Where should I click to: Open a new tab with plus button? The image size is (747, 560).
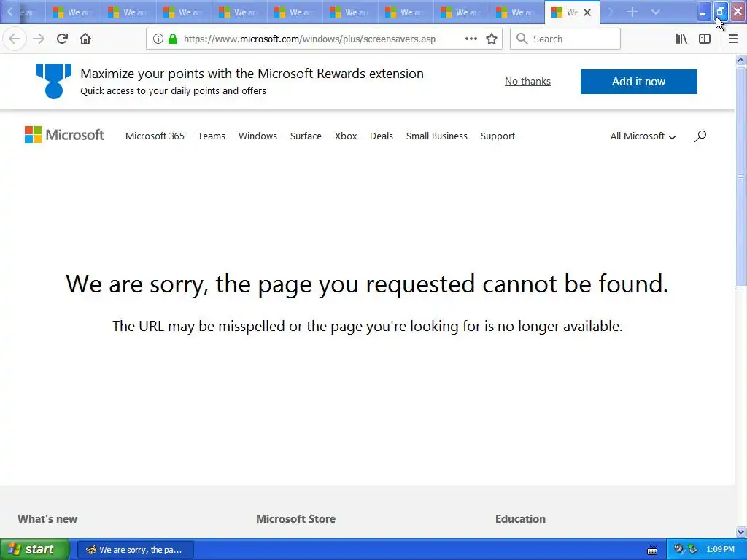(632, 12)
